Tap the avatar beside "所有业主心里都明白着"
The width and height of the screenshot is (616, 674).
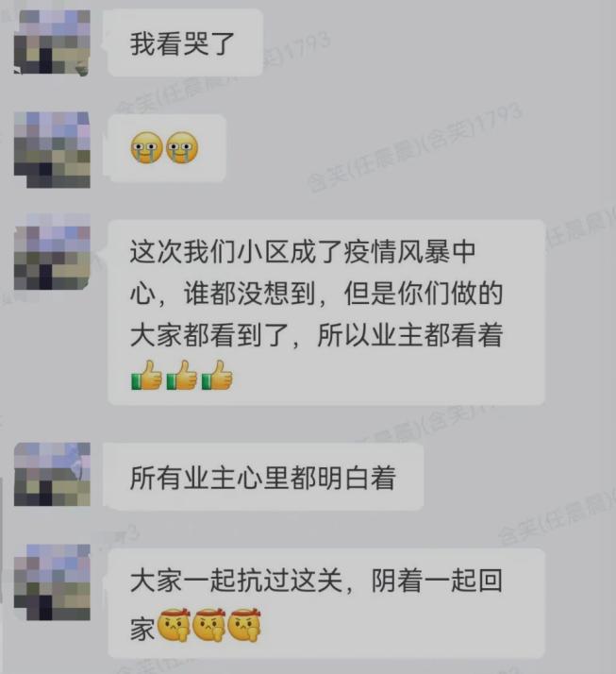(52, 475)
